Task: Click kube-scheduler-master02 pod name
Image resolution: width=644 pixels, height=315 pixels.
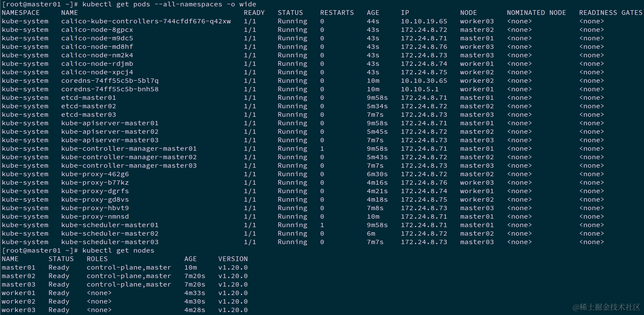Action: tap(110, 233)
